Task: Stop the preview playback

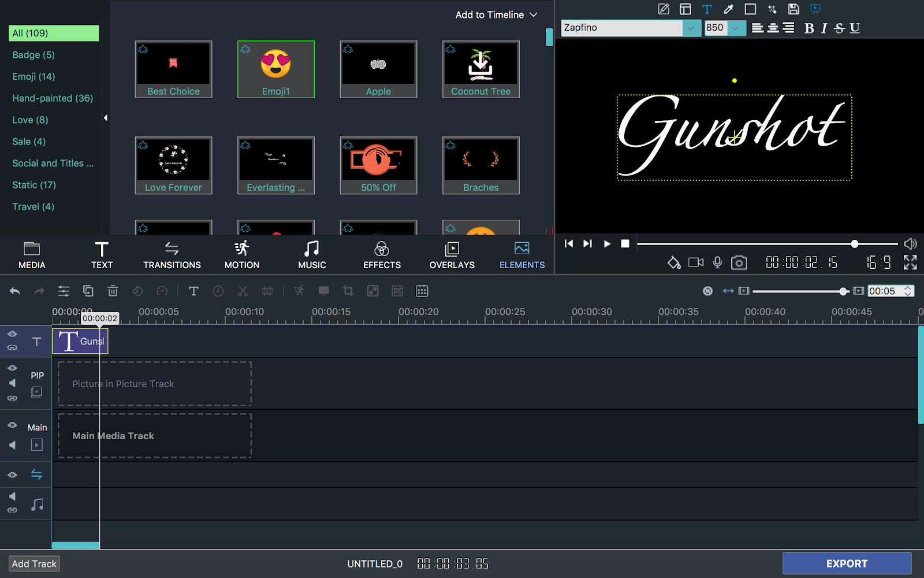Action: [625, 244]
